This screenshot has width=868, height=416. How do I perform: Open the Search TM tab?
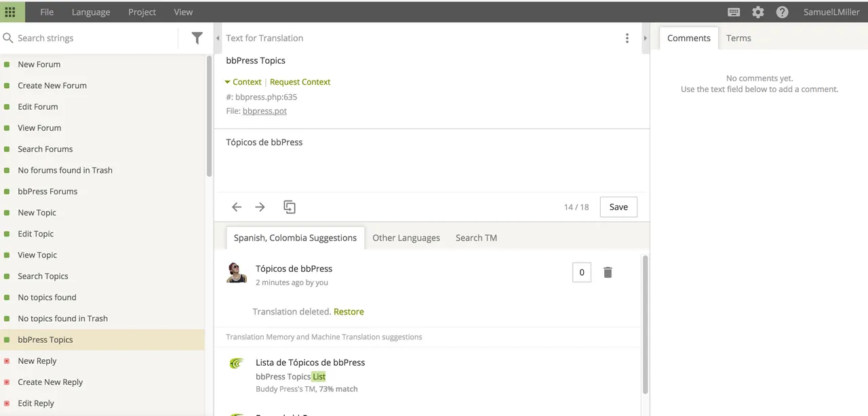[x=476, y=238]
